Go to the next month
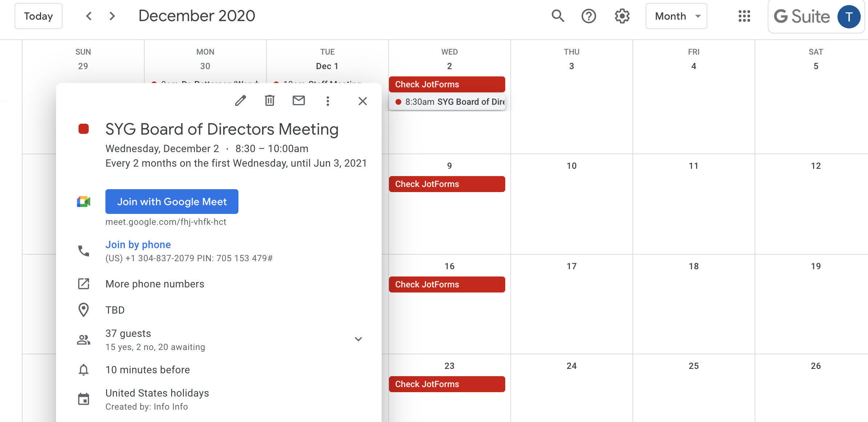Viewport: 868px width, 422px height. pos(112,16)
